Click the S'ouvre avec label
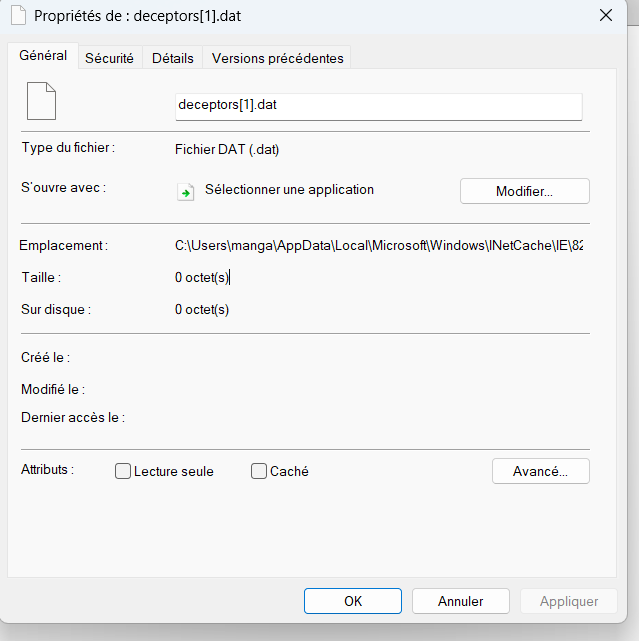 tap(63, 188)
